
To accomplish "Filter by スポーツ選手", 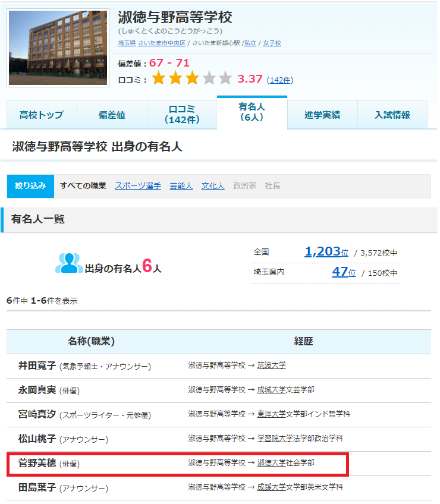I will [x=137, y=185].
